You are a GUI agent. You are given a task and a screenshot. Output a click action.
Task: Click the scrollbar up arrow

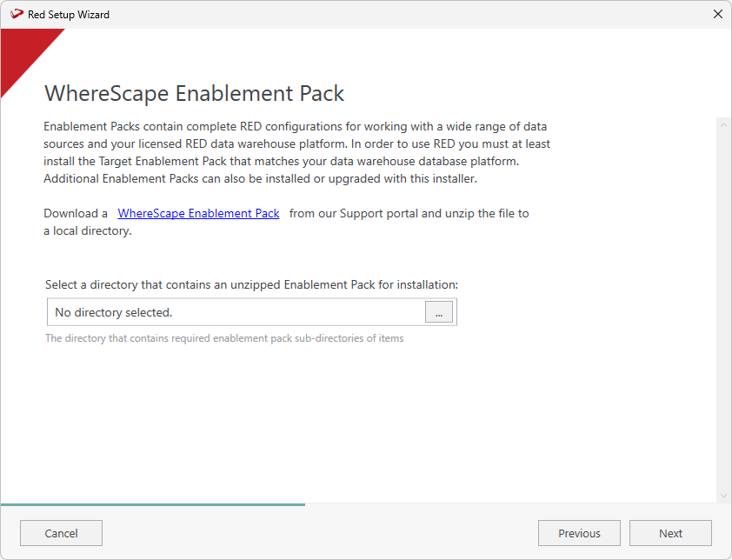coord(723,125)
